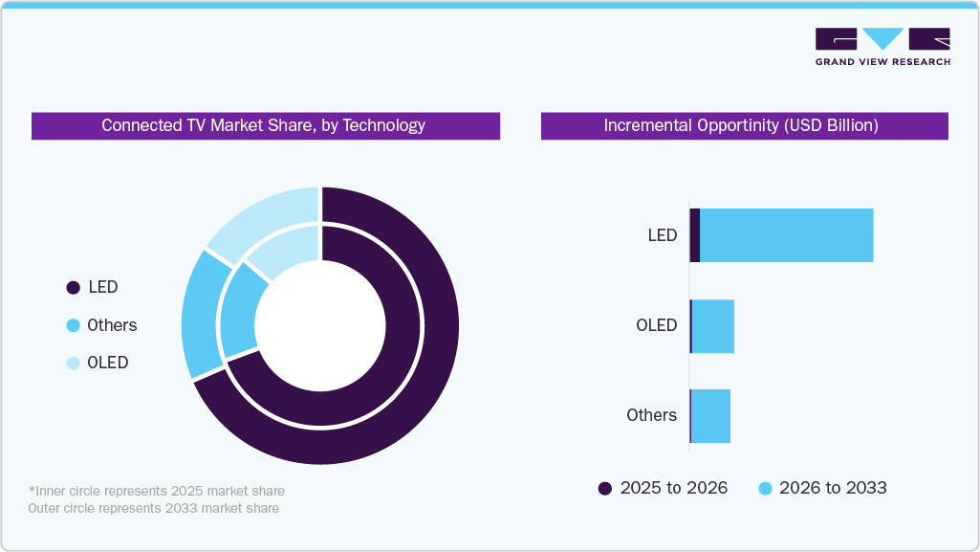This screenshot has width=980, height=552.
Task: Select the 'Others' legend label beside donut
Action: point(112,325)
